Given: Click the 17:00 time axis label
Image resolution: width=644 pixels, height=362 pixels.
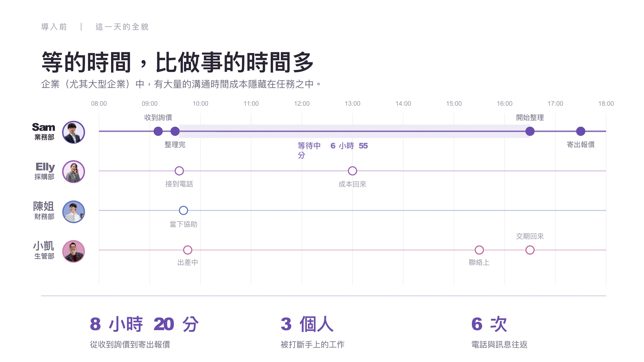Looking at the screenshot, I should [555, 104].
